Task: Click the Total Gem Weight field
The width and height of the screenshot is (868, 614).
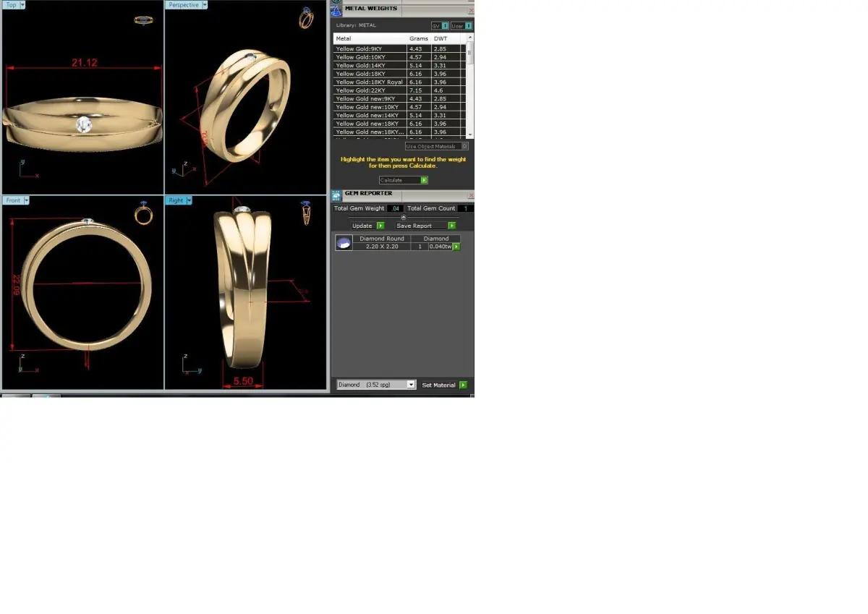Action: [x=395, y=208]
